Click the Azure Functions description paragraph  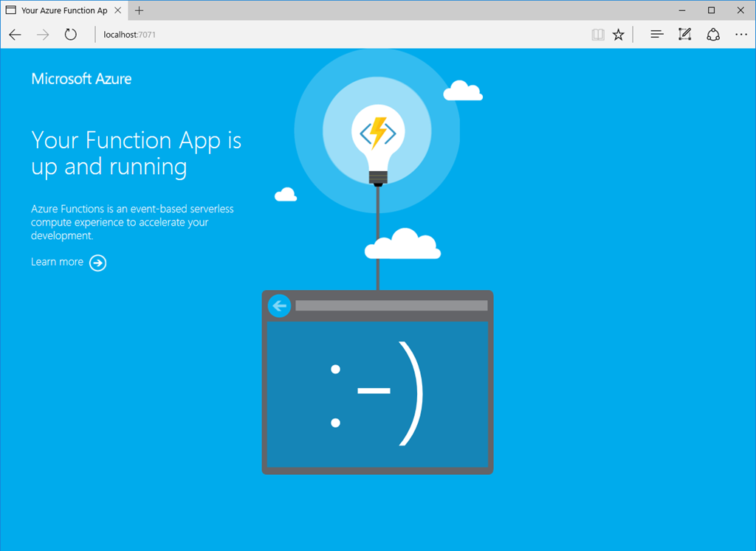pos(132,222)
